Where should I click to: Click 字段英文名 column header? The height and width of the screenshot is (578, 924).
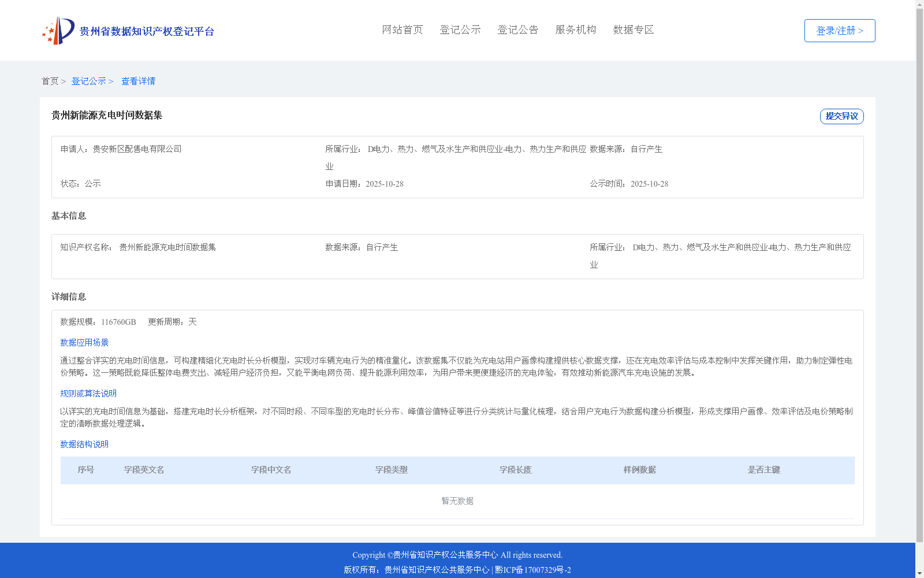[144, 470]
